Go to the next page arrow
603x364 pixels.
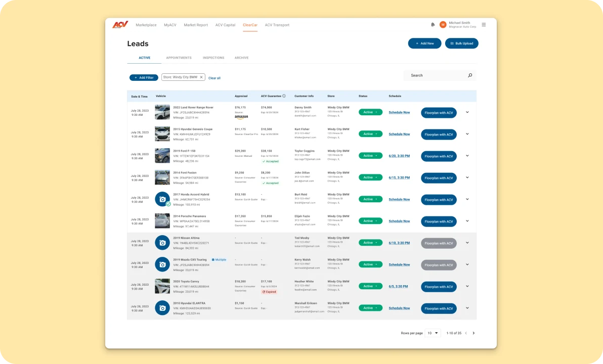[x=473, y=333]
